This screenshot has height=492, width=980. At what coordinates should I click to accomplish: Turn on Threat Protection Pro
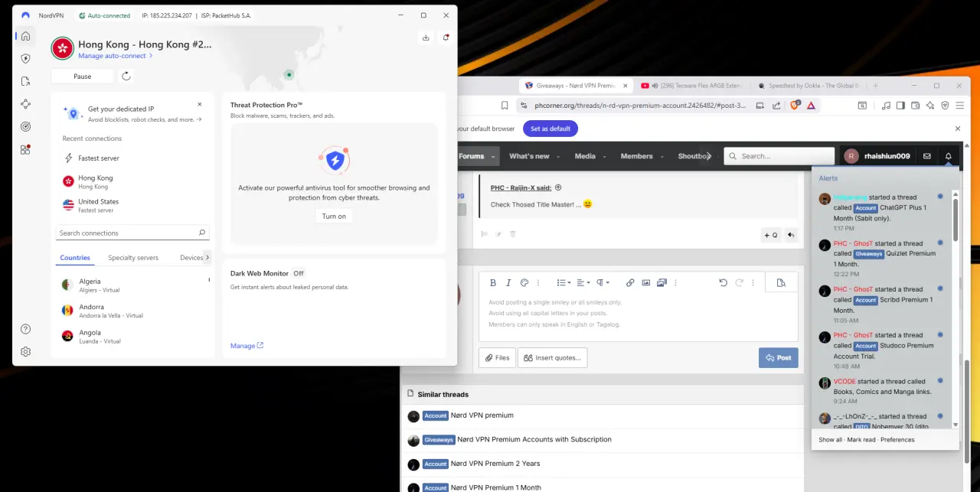click(334, 217)
